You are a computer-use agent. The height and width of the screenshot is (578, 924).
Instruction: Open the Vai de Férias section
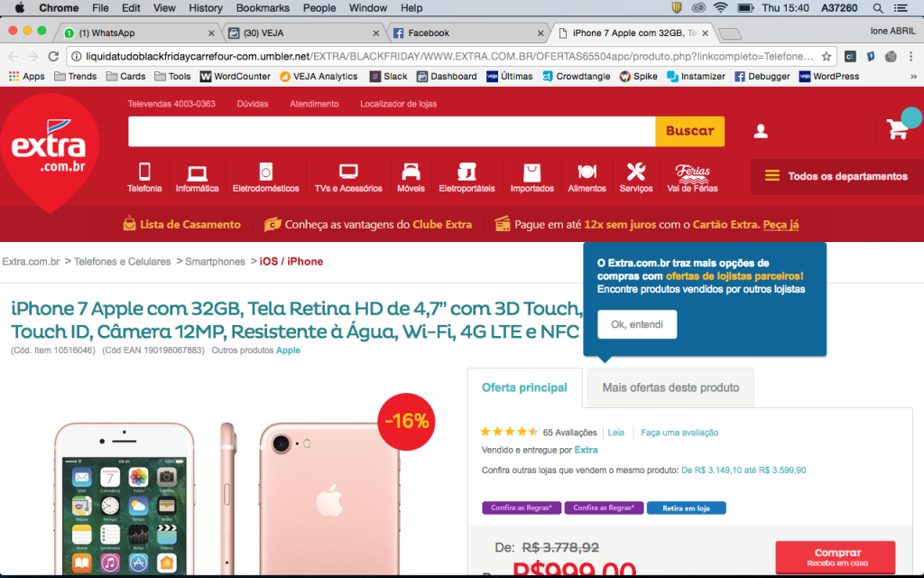click(x=692, y=178)
